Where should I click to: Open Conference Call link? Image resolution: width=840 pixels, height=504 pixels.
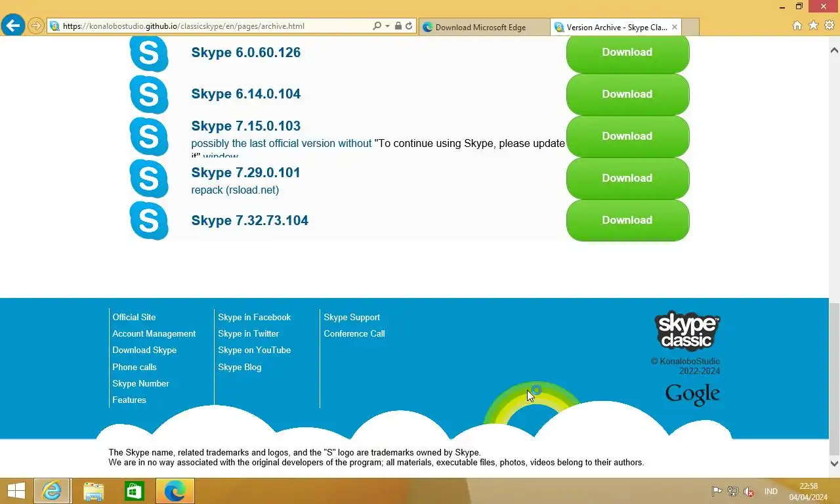[354, 333]
